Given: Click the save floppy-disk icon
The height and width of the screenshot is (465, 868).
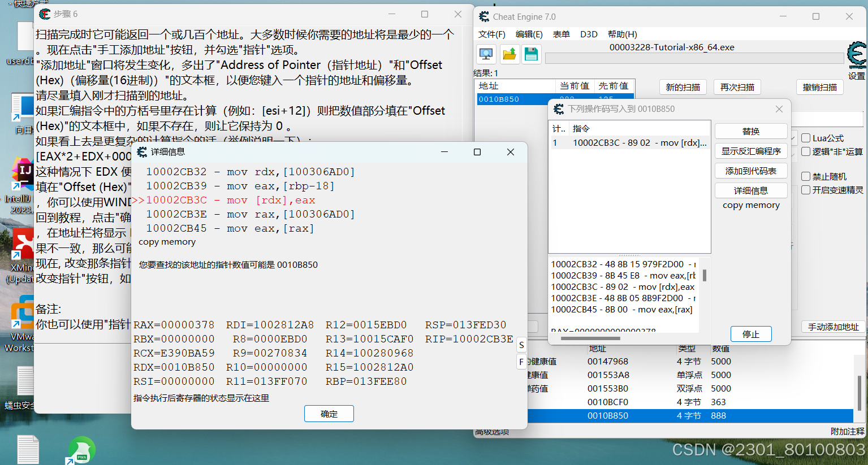Looking at the screenshot, I should (x=531, y=54).
